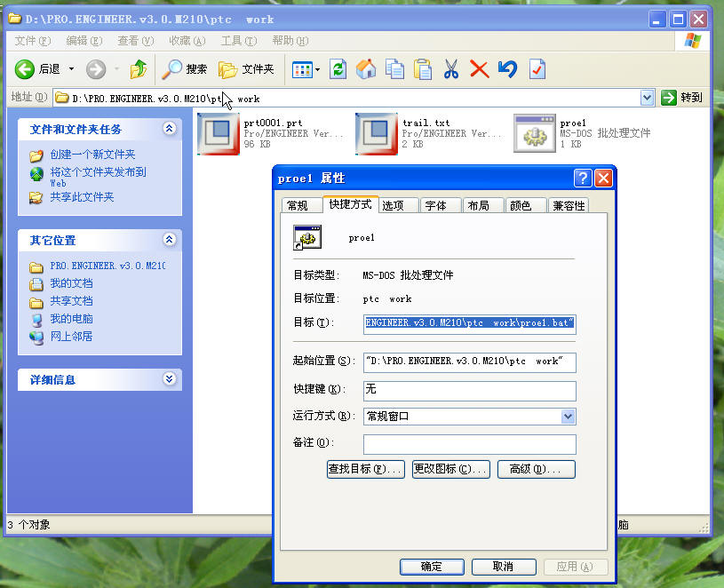Open the 工具 menu
Image resolution: width=724 pixels, height=588 pixels.
pyautogui.click(x=239, y=41)
